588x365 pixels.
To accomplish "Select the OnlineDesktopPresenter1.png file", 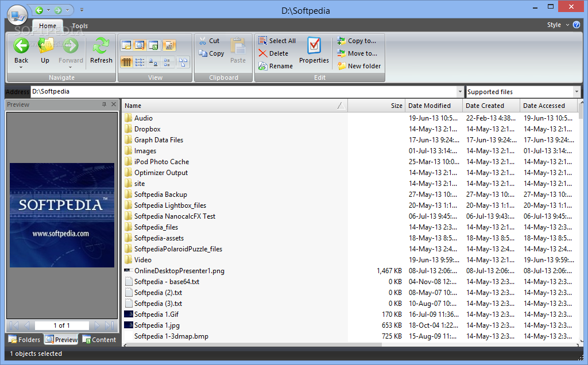I will coord(175,271).
